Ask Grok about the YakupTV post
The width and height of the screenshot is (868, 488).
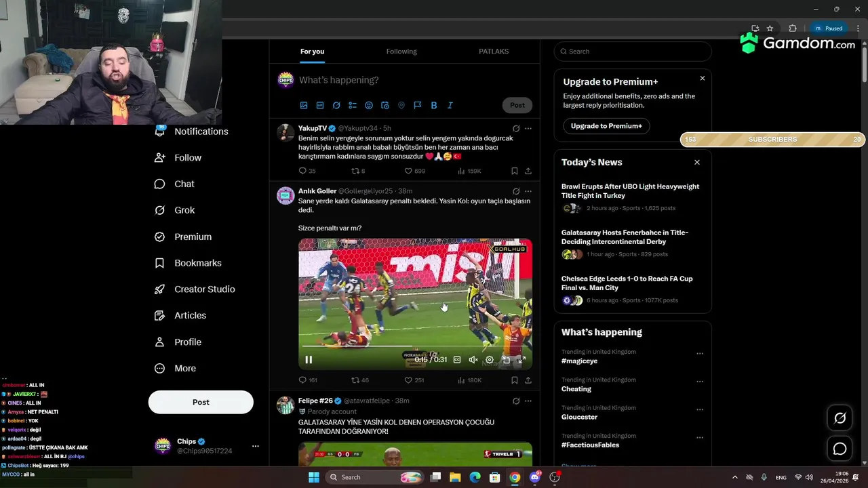[516, 128]
